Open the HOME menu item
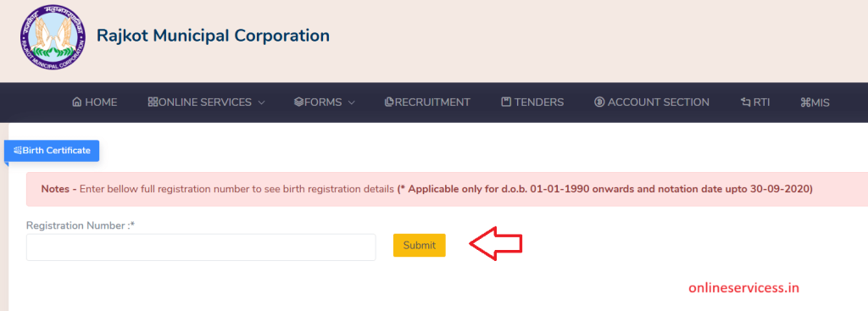 click(x=95, y=103)
